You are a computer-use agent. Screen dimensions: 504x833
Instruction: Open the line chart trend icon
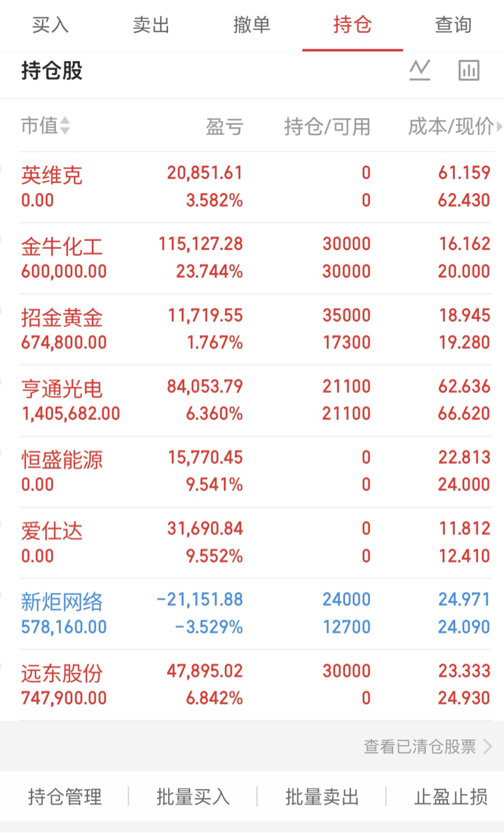tap(419, 70)
